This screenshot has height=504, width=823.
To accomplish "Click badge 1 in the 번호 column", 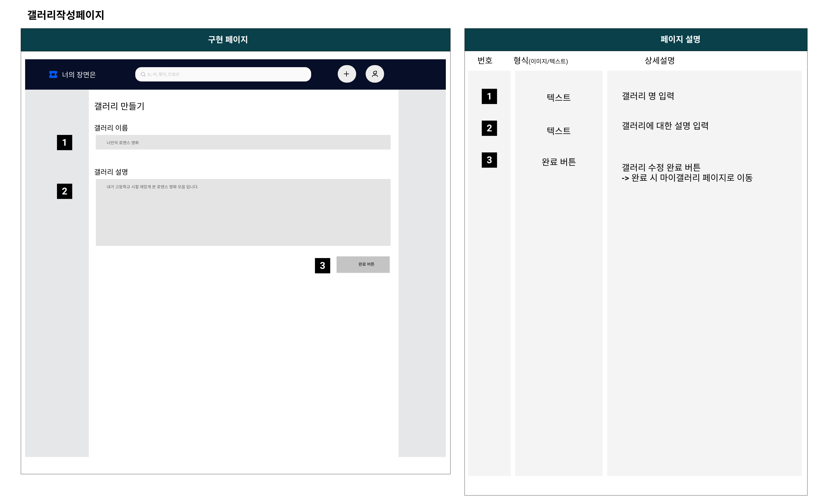I will pos(489,97).
